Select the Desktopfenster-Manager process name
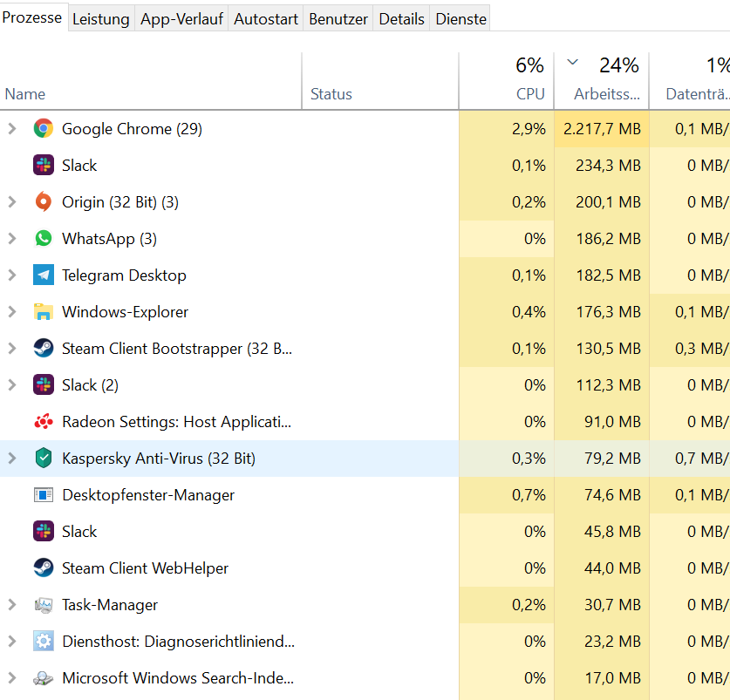 click(148, 495)
